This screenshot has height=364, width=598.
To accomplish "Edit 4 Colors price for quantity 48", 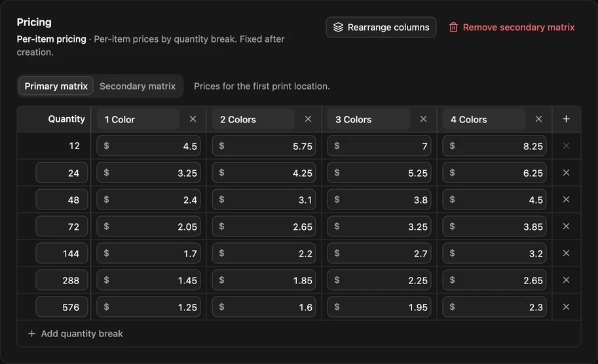I will click(x=495, y=199).
